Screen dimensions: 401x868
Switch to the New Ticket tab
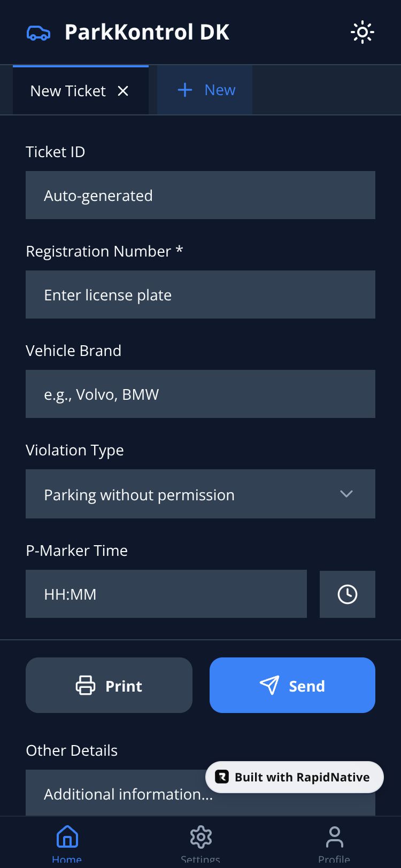(x=68, y=91)
